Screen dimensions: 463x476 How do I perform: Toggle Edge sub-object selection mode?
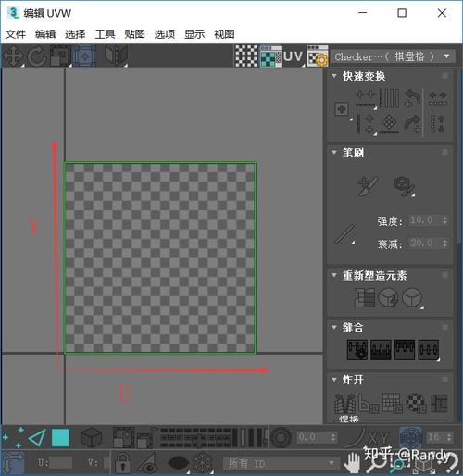coord(37,437)
